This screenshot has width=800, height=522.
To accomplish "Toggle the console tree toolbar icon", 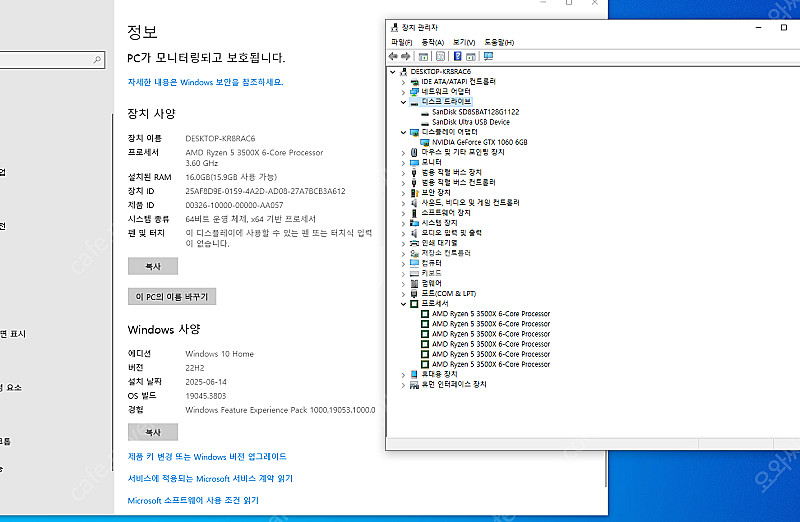I will (423, 56).
